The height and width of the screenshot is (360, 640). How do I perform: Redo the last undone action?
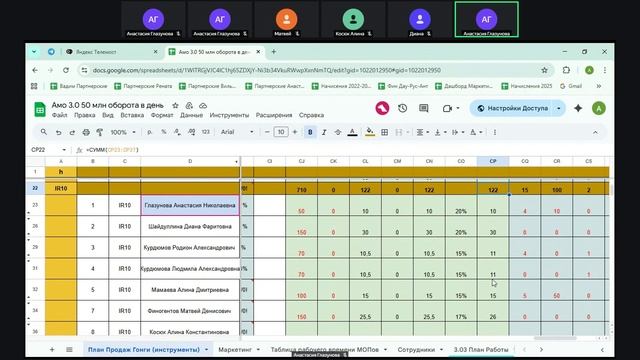point(72,132)
